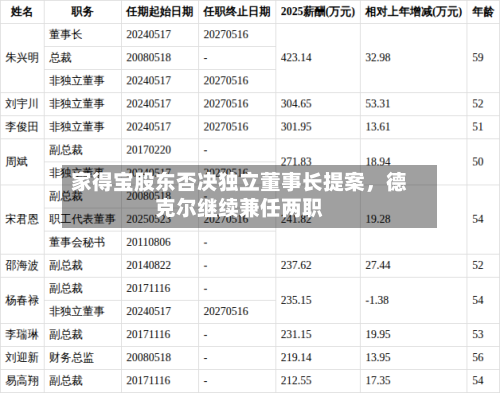The image size is (500, 393).
Task: Click the name 李俊田
Action: pos(22,127)
